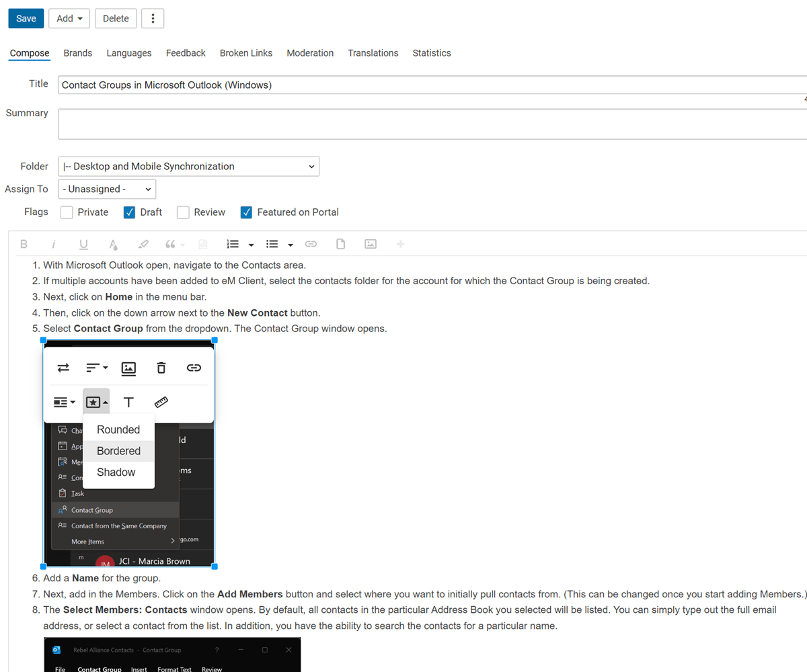The height and width of the screenshot is (672, 807).
Task: Apply bulleted list formatting
Action: pyautogui.click(x=272, y=244)
